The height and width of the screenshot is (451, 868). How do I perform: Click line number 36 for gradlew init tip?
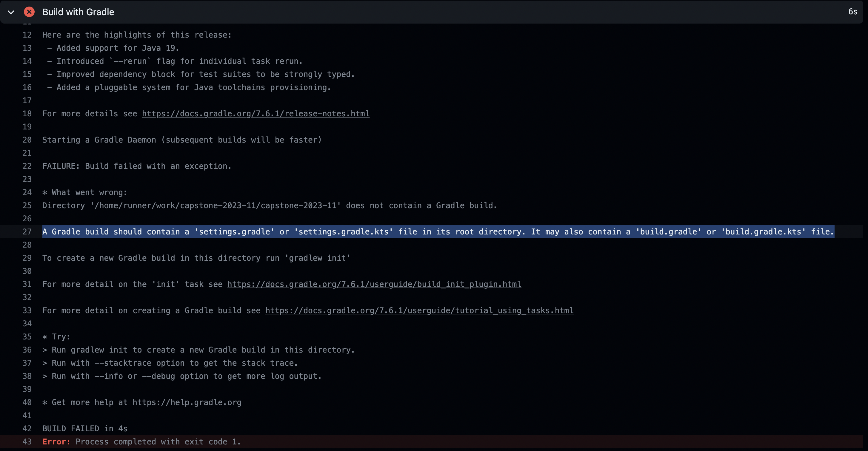[x=27, y=350]
